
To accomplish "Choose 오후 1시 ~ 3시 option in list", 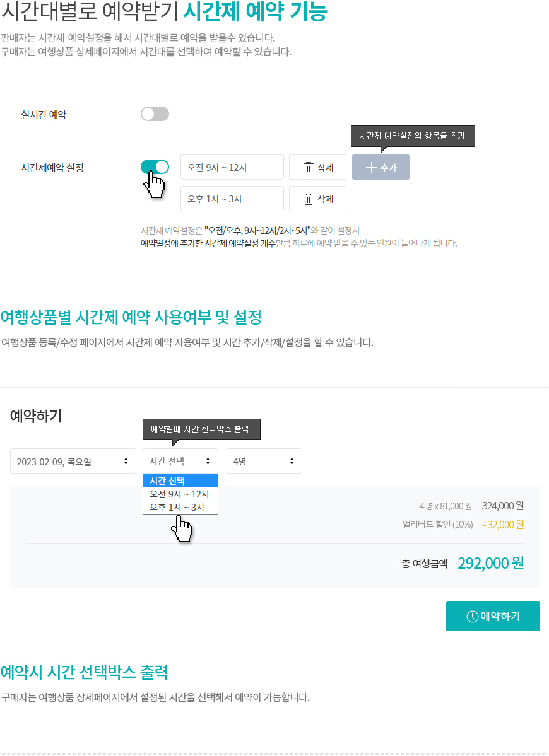I will tap(180, 507).
